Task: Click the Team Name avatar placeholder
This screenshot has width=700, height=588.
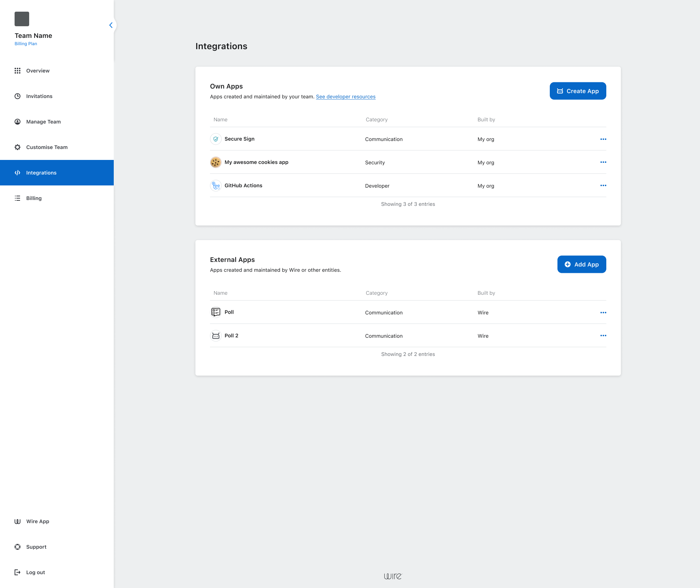Action: (x=22, y=19)
